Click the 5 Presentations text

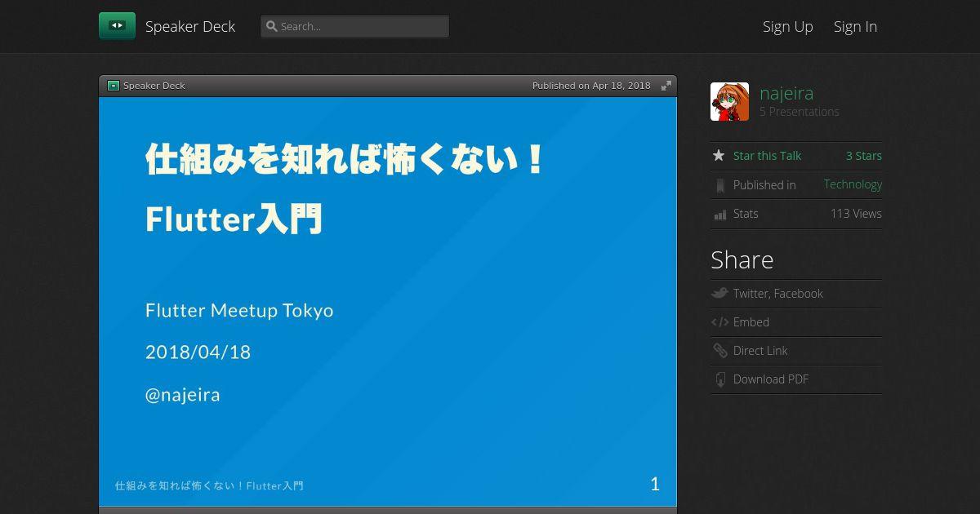800,112
